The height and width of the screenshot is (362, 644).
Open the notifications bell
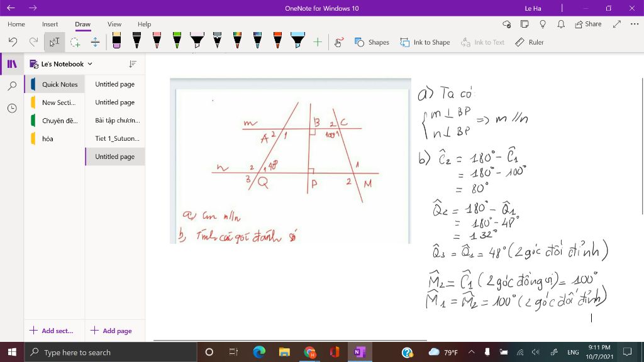[561, 25]
